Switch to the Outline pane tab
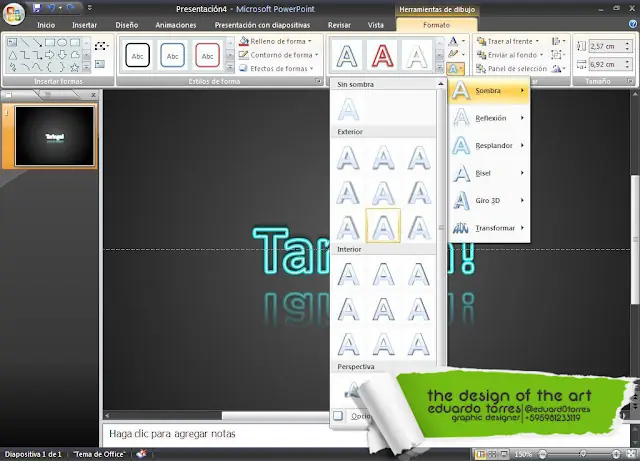Viewport: 640px width, 461px height. 47,95
